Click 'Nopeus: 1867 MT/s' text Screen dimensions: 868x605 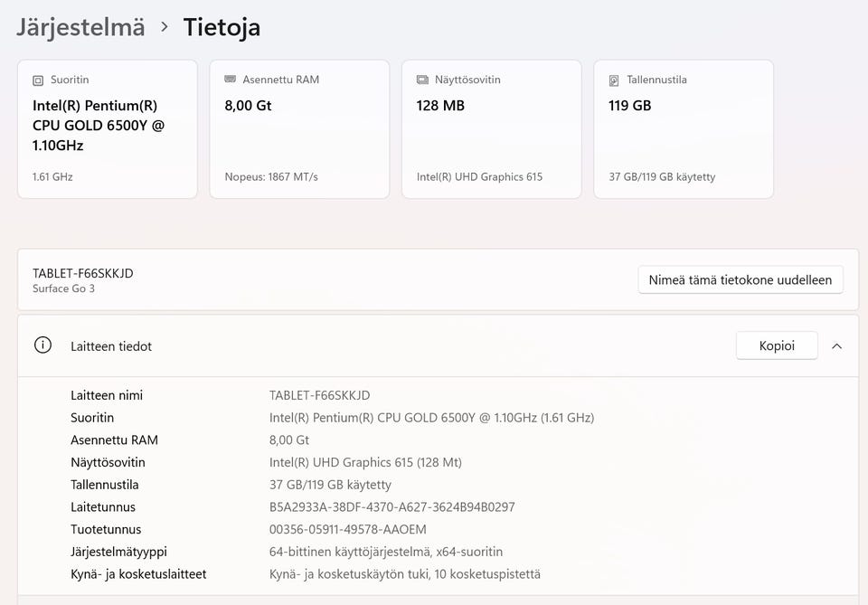pyautogui.click(x=271, y=177)
